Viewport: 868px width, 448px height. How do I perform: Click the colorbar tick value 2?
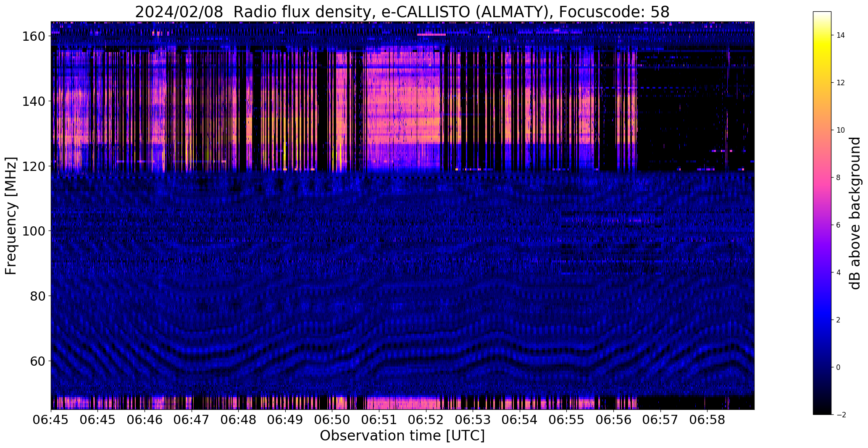[839, 320]
